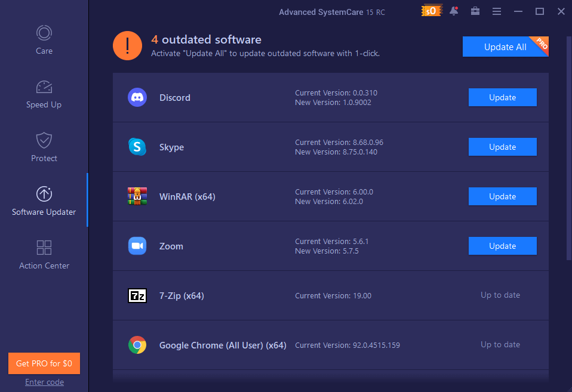Click the Discord app icon
The width and height of the screenshot is (572, 392).
(137, 97)
